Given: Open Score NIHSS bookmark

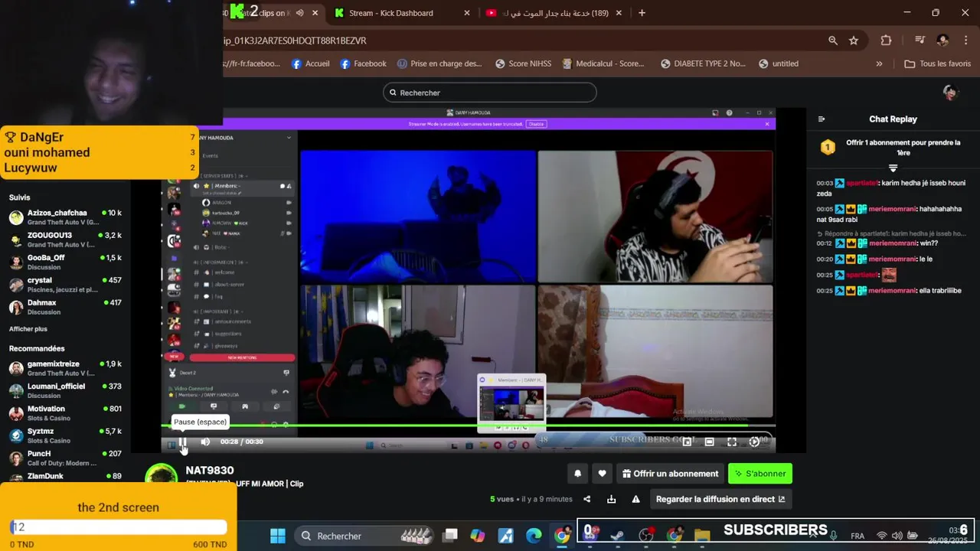Looking at the screenshot, I should (x=523, y=64).
